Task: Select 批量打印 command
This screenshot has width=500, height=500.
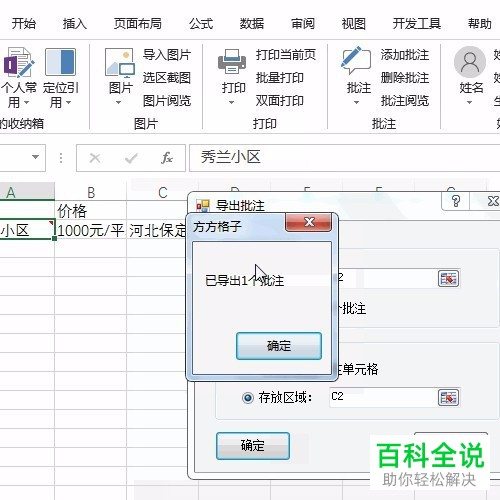Action: pos(280,78)
